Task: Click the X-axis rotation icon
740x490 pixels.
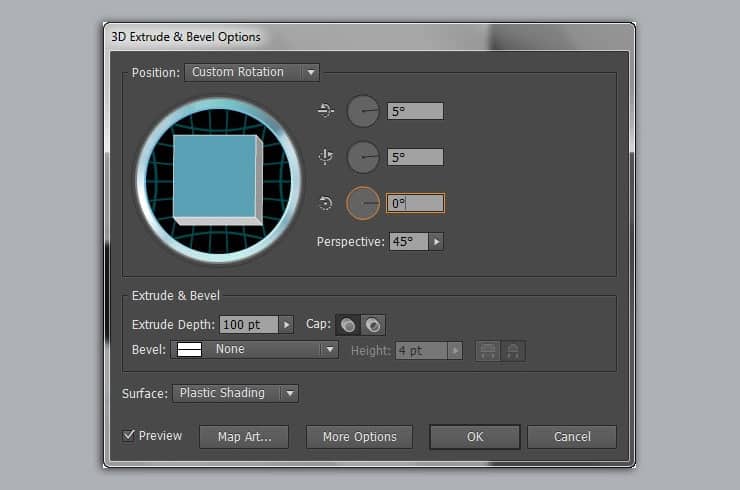Action: pos(326,110)
